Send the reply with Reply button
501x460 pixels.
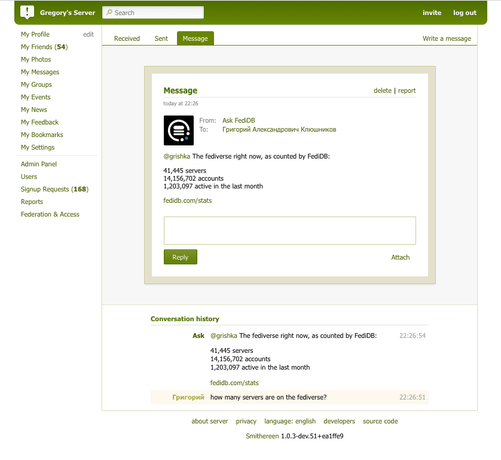(x=180, y=257)
